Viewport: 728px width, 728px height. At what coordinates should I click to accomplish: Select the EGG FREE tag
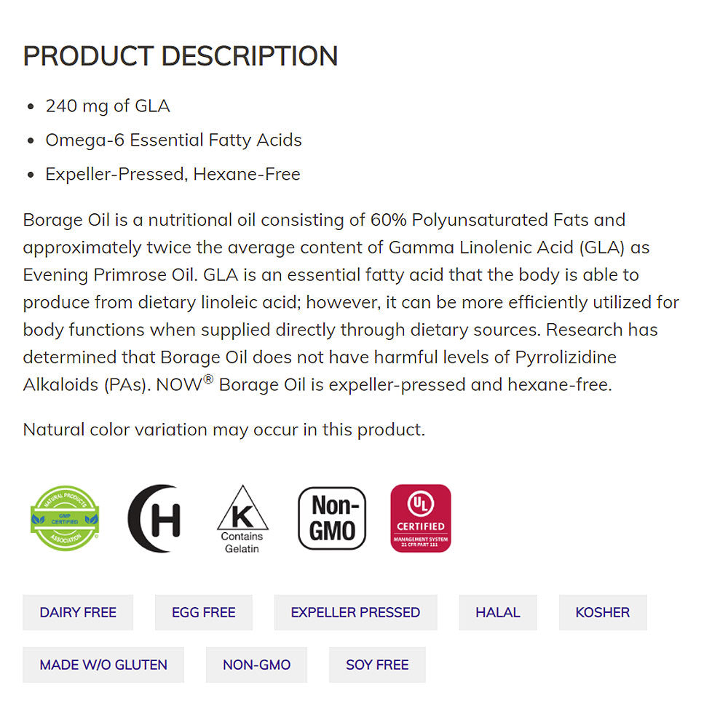(x=204, y=612)
